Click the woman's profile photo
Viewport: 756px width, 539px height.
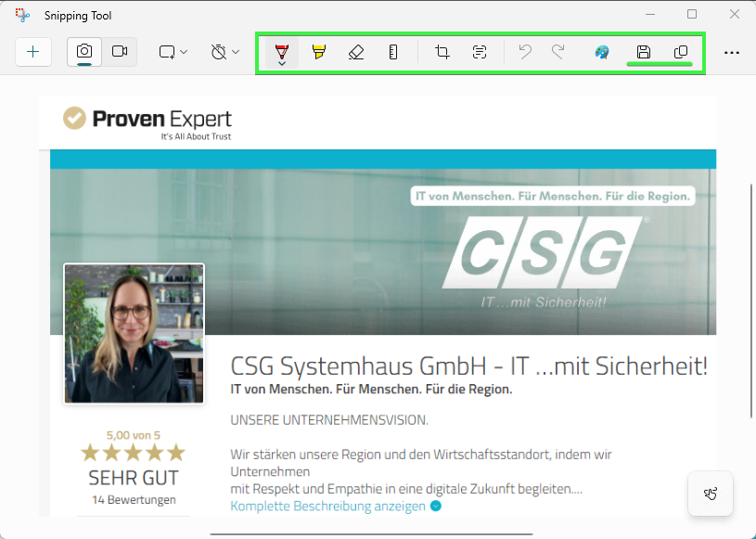[x=134, y=333]
